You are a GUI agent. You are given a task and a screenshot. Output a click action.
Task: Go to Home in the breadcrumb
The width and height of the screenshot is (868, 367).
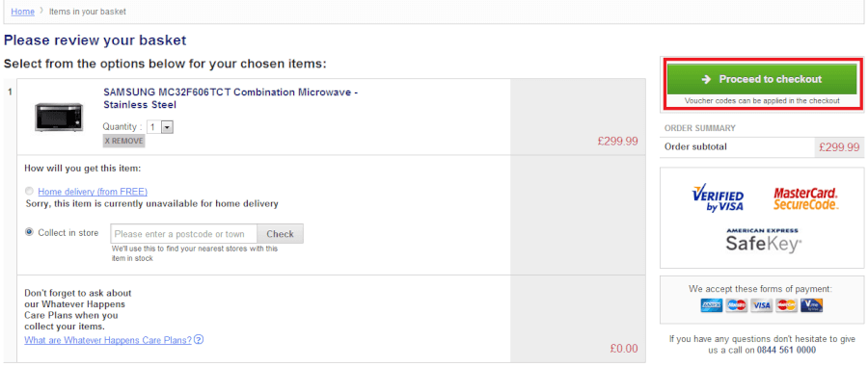[x=23, y=11]
